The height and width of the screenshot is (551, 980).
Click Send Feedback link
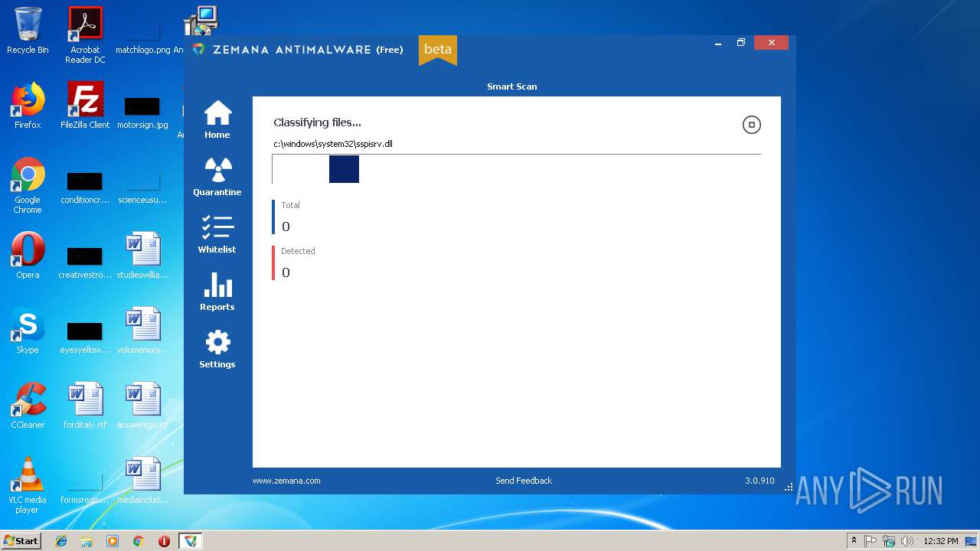(524, 481)
